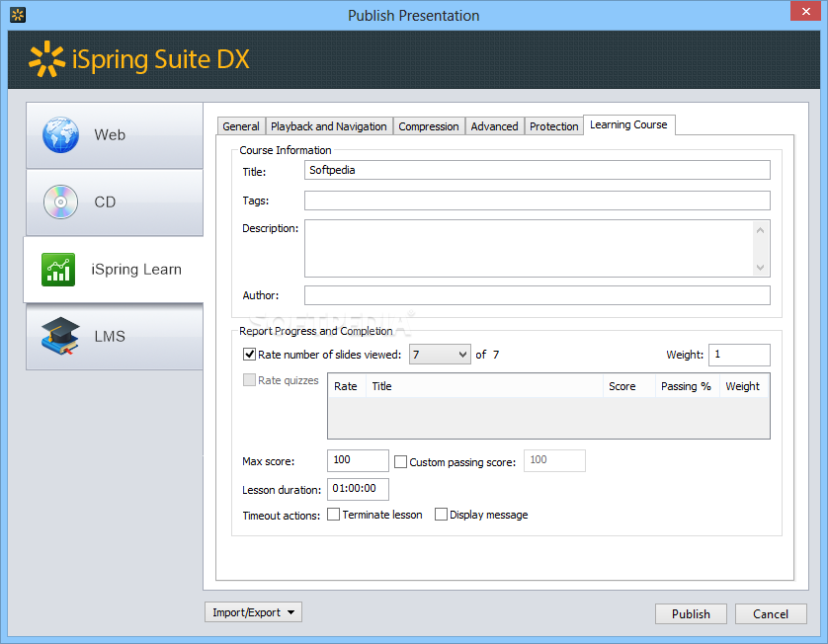Uncheck Rate number of slides viewed
Viewport: 828px width, 644px height.
click(x=249, y=355)
